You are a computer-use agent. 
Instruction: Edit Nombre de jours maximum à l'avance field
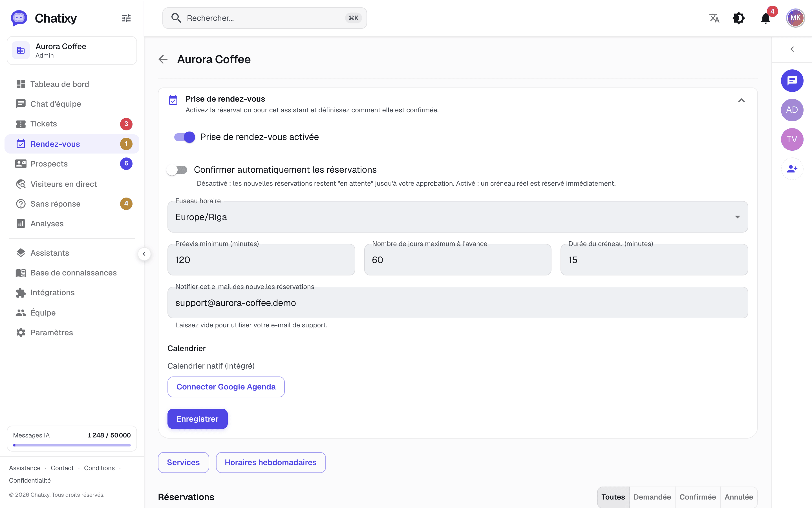pos(458,260)
